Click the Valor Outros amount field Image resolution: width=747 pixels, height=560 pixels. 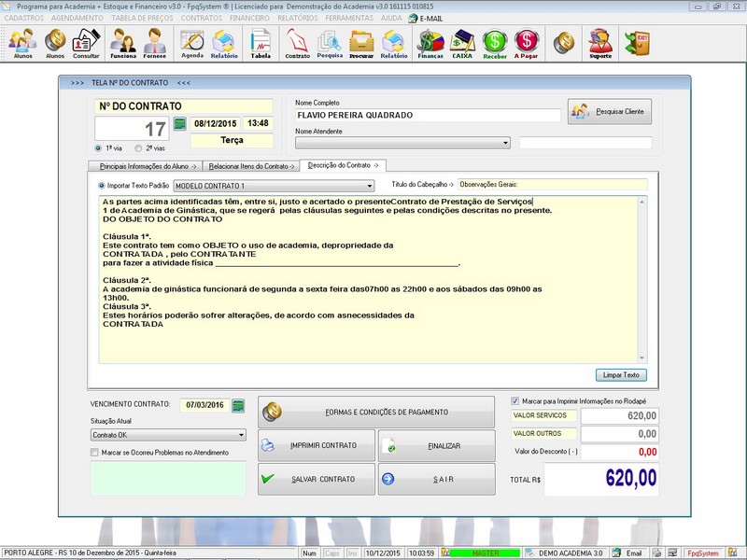coord(620,434)
